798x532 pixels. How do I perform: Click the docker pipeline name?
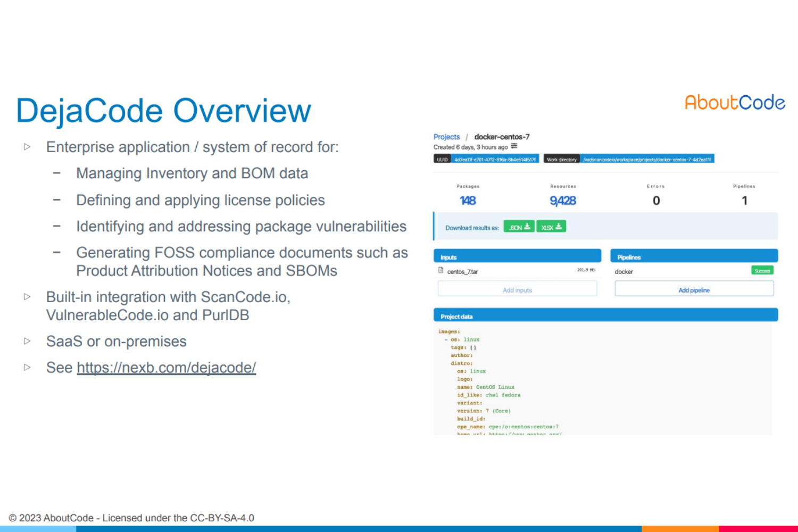[624, 272]
